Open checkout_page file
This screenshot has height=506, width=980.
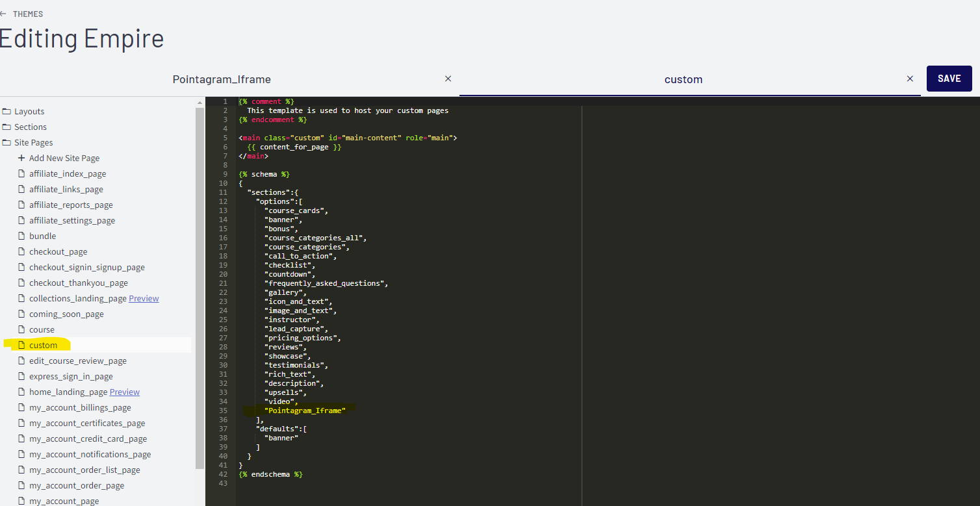click(x=58, y=251)
